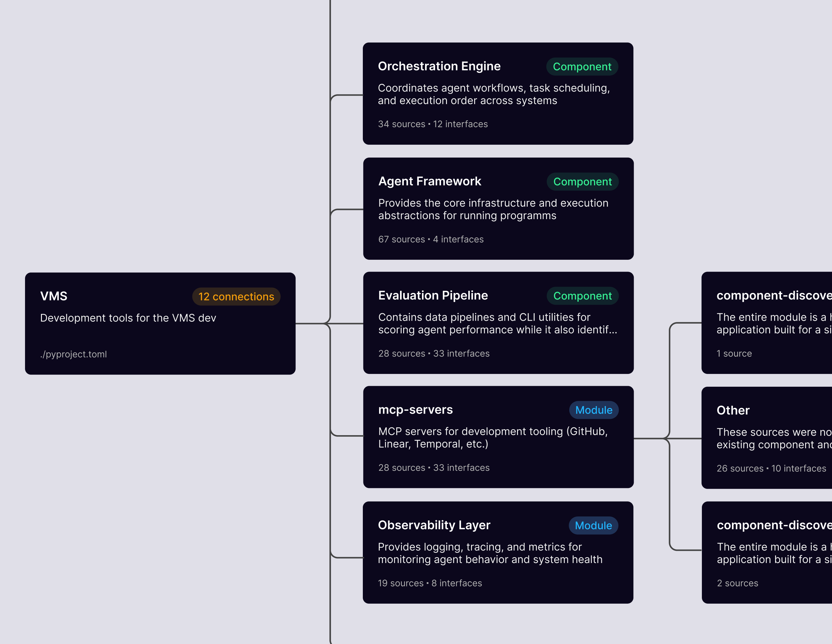Click the Agent Framework description text

493,209
